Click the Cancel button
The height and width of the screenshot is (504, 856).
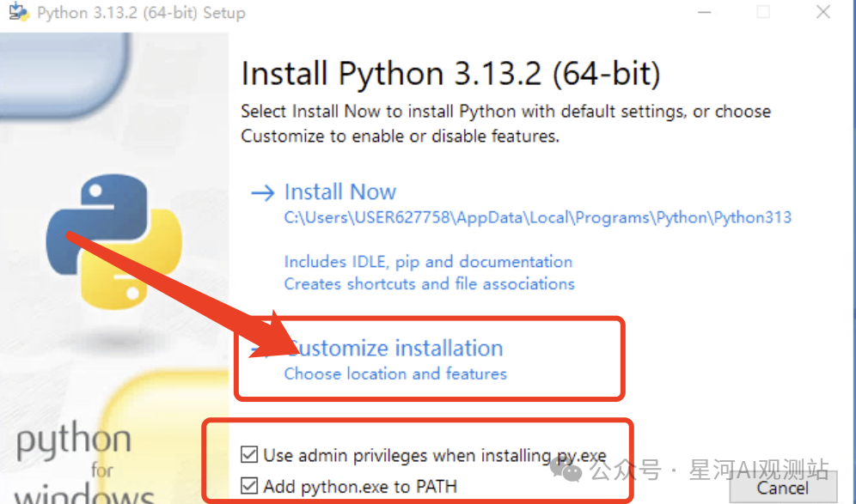(x=783, y=488)
